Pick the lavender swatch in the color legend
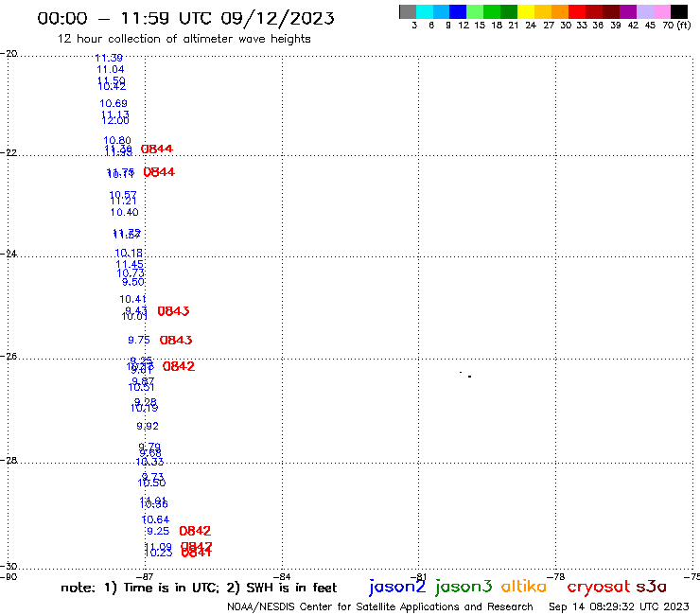Image resolution: width=700 pixels, height=615 pixels. (645, 11)
